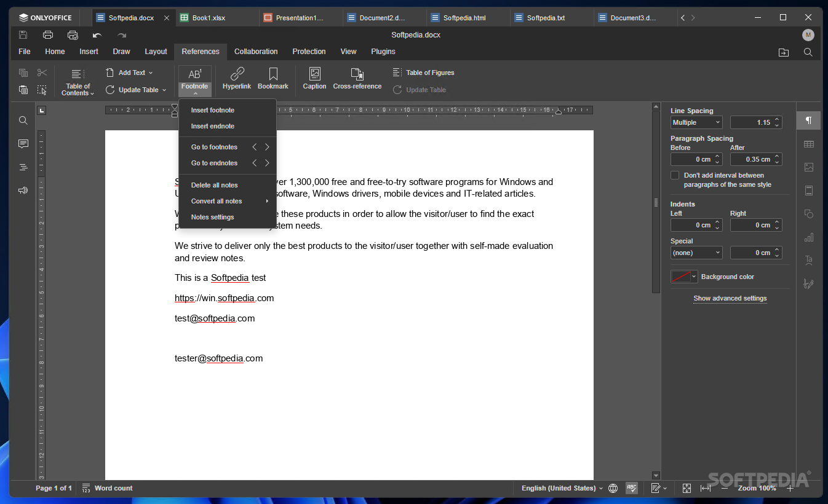The width and height of the screenshot is (828, 504).
Task: Toggle spell checking in status bar
Action: tap(632, 488)
